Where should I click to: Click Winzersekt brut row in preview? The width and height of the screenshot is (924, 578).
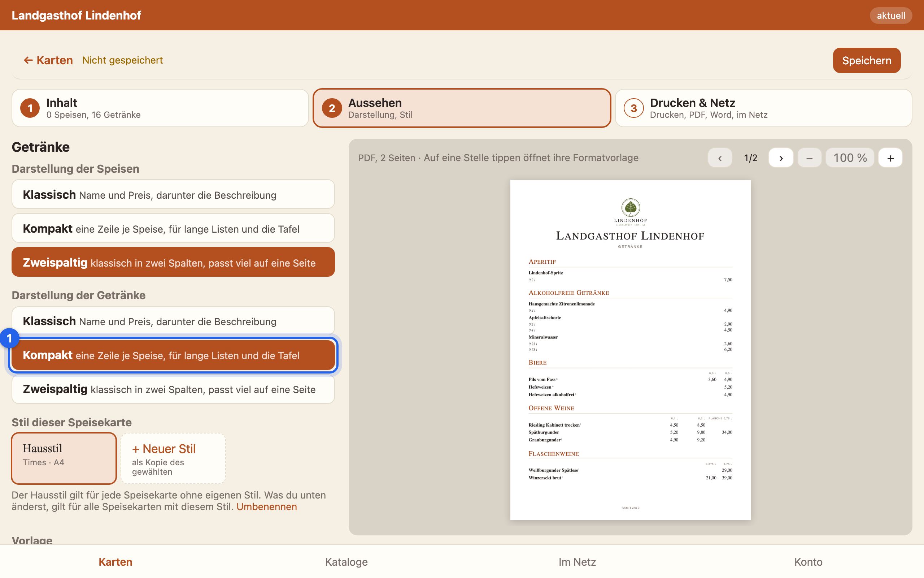click(x=630, y=478)
